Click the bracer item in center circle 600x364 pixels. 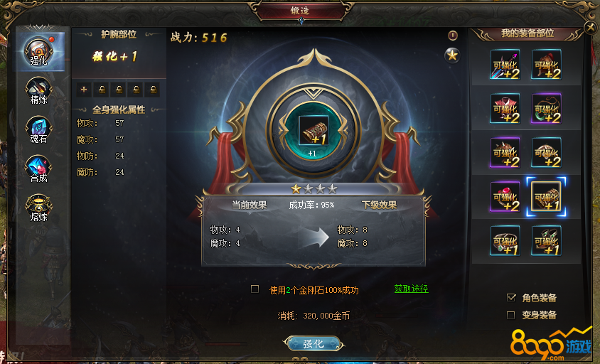tap(314, 130)
